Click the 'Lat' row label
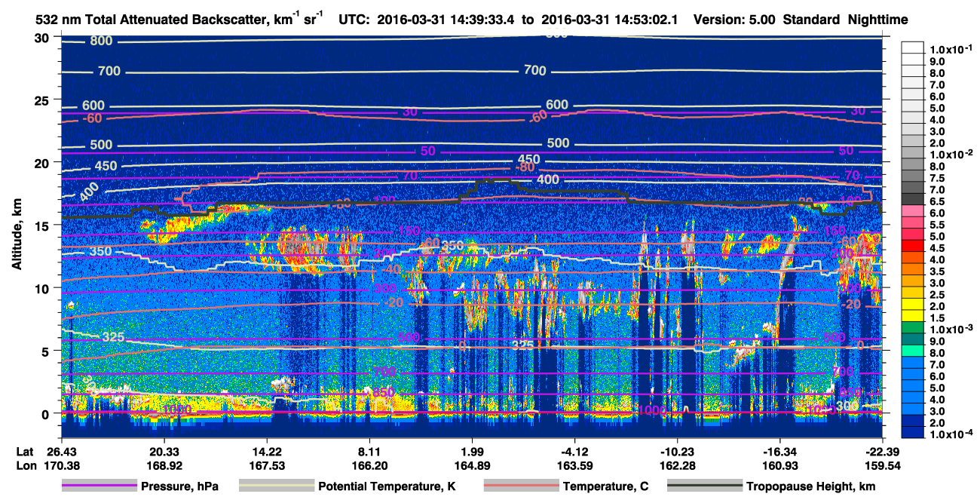980x503 pixels. click(26, 451)
